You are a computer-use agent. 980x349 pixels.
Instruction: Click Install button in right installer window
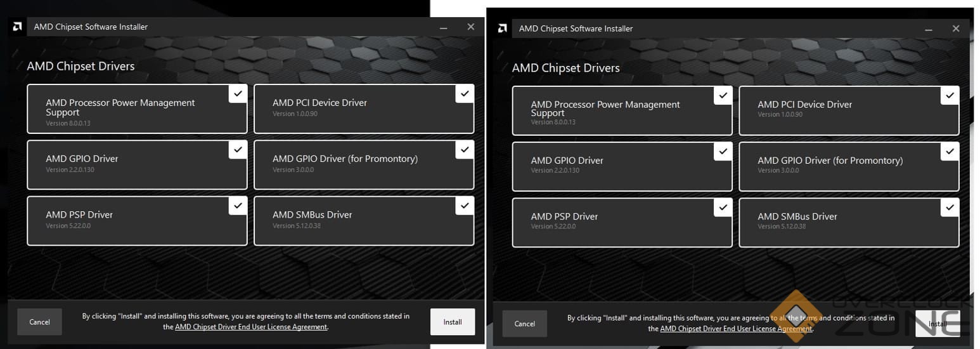[938, 324]
